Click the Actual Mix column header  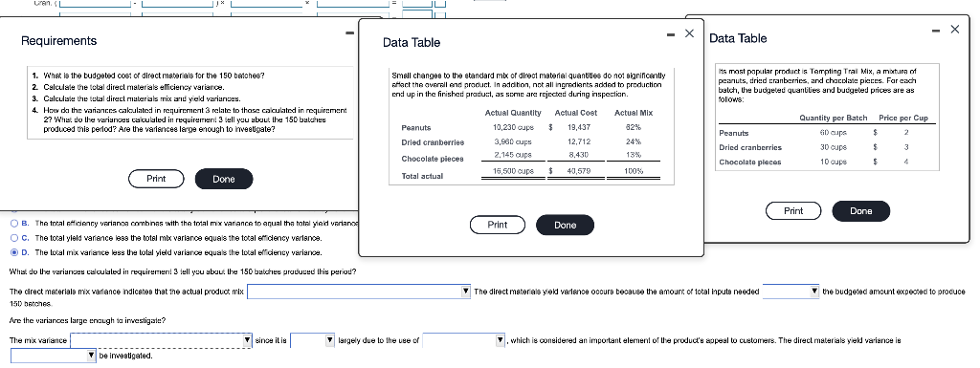click(x=634, y=113)
